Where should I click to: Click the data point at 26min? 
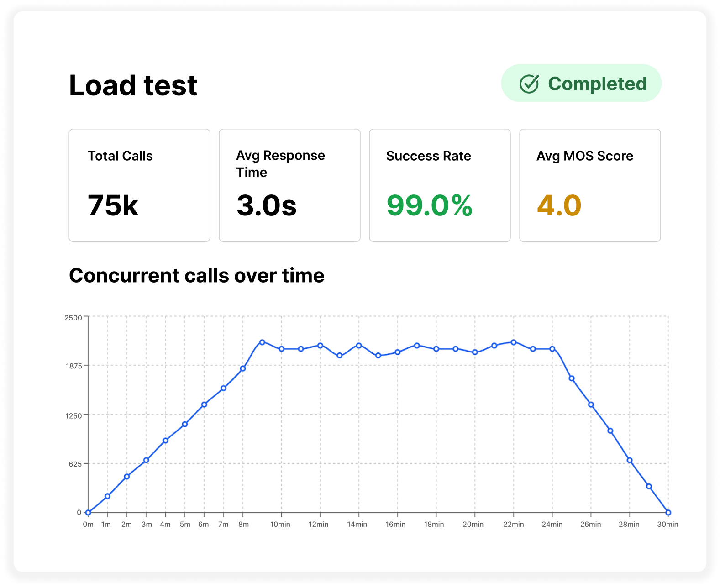591,404
